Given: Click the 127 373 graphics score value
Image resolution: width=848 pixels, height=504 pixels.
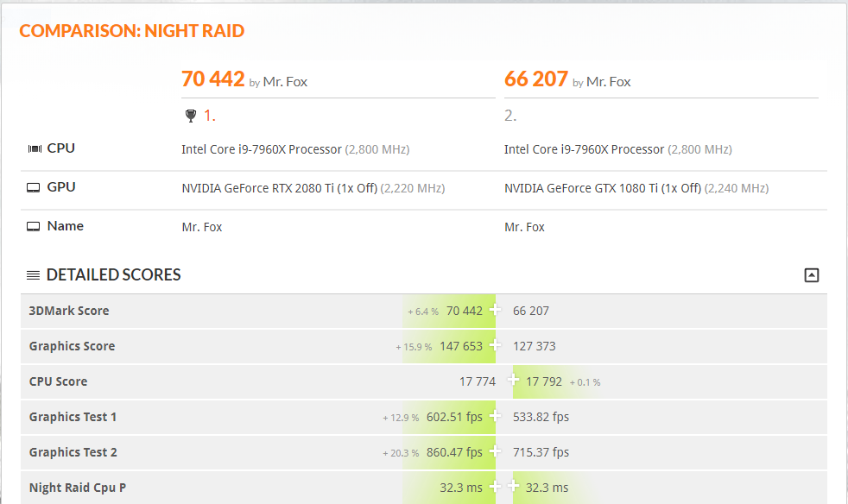Looking at the screenshot, I should 535,346.
